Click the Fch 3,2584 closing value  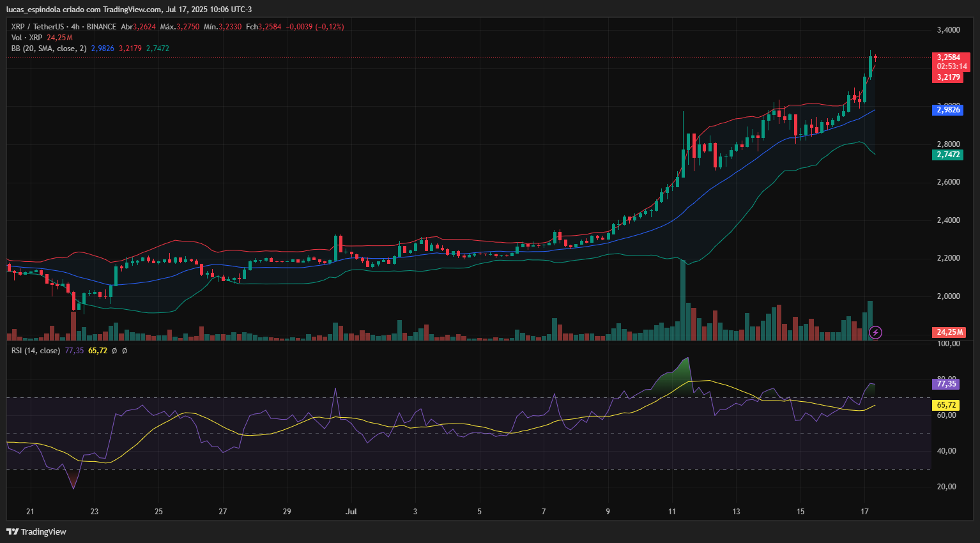263,27
